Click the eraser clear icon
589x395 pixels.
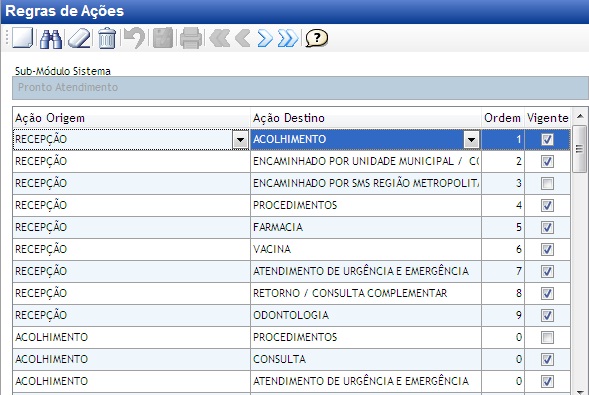(79, 38)
